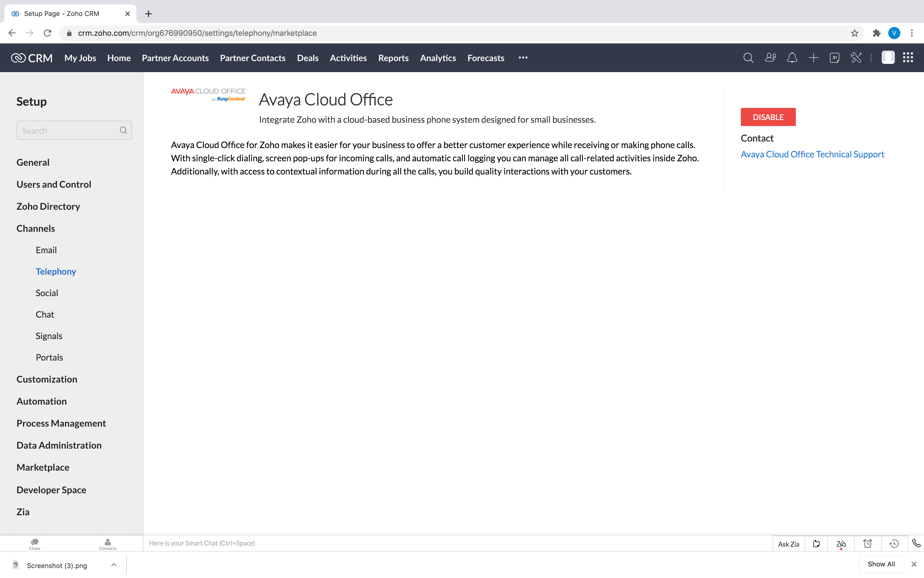
Task: Open the Reports tab
Action: pos(393,58)
